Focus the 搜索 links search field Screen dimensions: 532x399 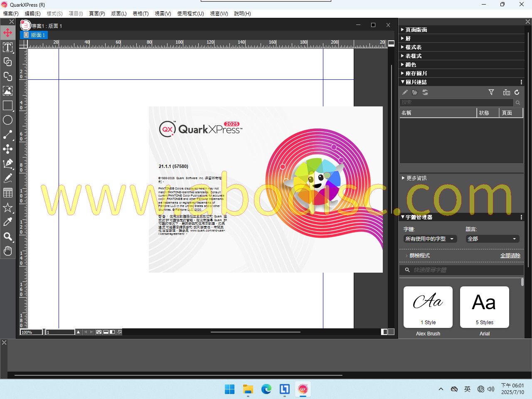pyautogui.click(x=457, y=102)
